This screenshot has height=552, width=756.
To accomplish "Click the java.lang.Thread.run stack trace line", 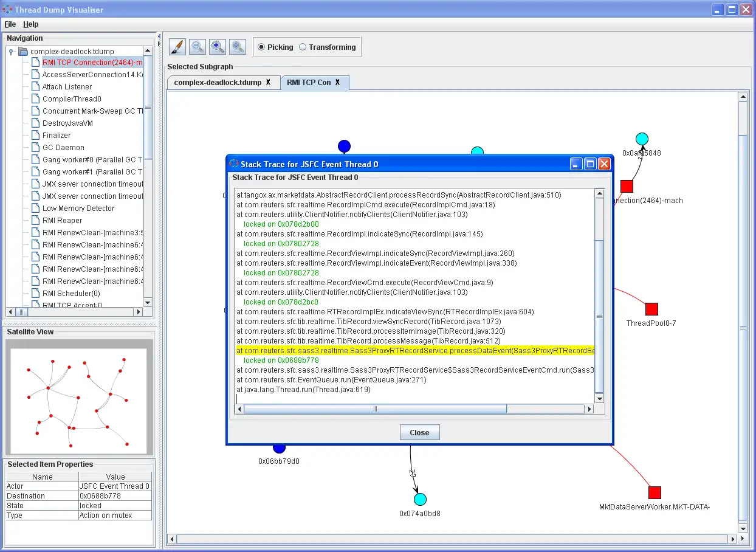I will point(303,390).
